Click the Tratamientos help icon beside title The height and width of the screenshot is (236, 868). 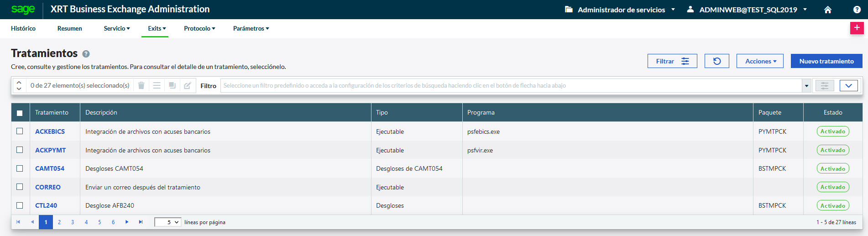[x=86, y=54]
